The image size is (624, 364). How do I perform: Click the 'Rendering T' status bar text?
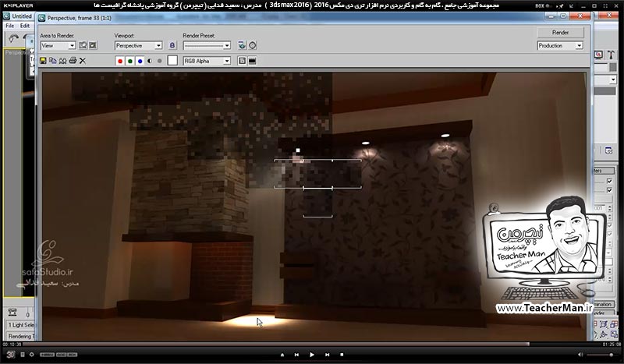coord(21,336)
